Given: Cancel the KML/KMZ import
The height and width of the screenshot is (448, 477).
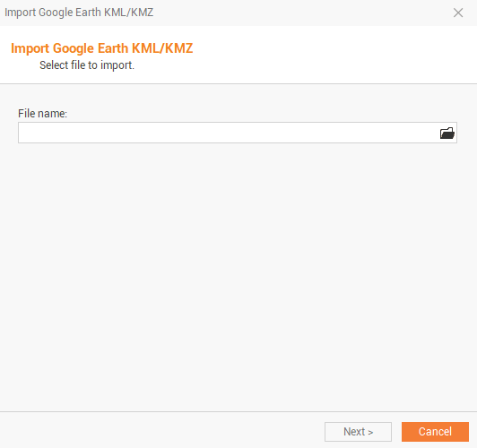Looking at the screenshot, I should click(x=435, y=432).
